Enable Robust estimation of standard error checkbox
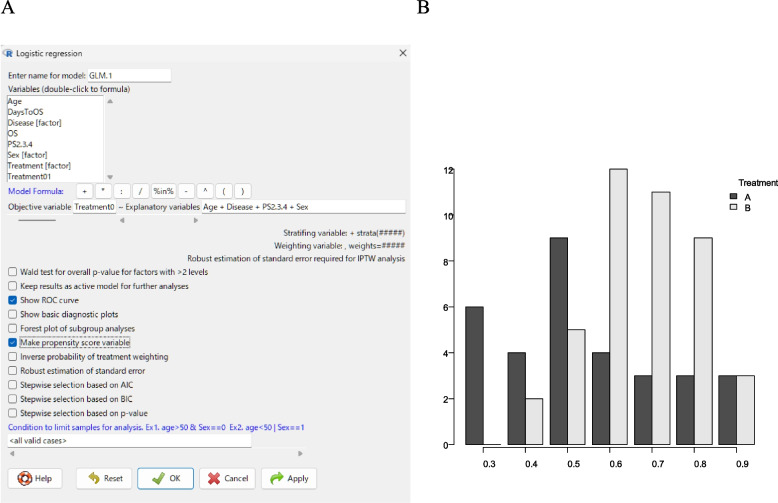Screen dimensions: 778x503 coord(12,371)
